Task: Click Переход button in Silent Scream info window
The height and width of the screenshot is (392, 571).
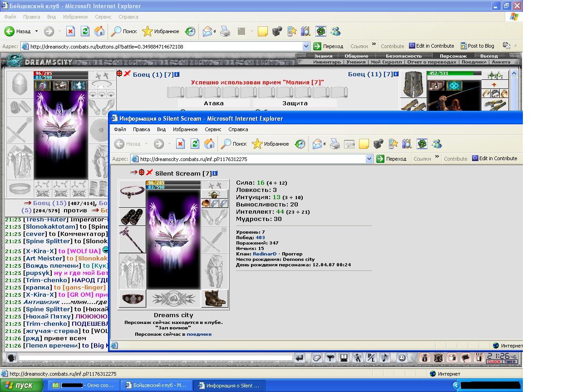Action: click(x=392, y=159)
